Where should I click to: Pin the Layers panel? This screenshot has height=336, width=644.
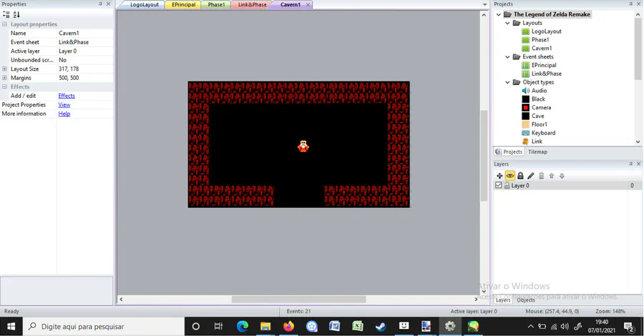(x=631, y=164)
